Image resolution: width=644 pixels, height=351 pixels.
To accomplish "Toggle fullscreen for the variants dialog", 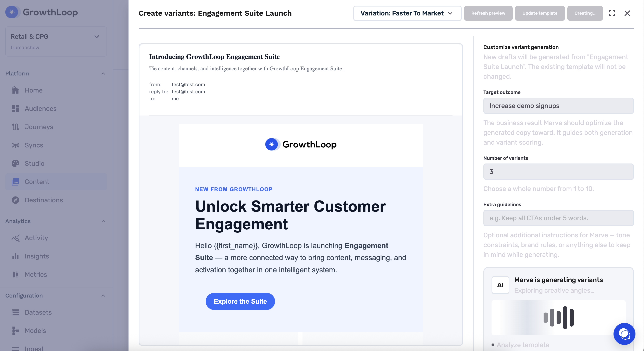I will coord(612,13).
